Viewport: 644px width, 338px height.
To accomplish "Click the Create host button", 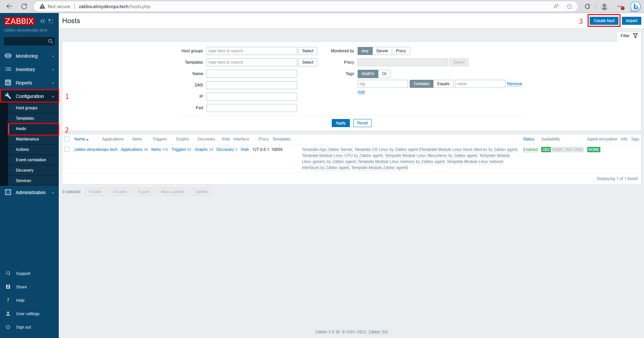I will click(x=604, y=21).
